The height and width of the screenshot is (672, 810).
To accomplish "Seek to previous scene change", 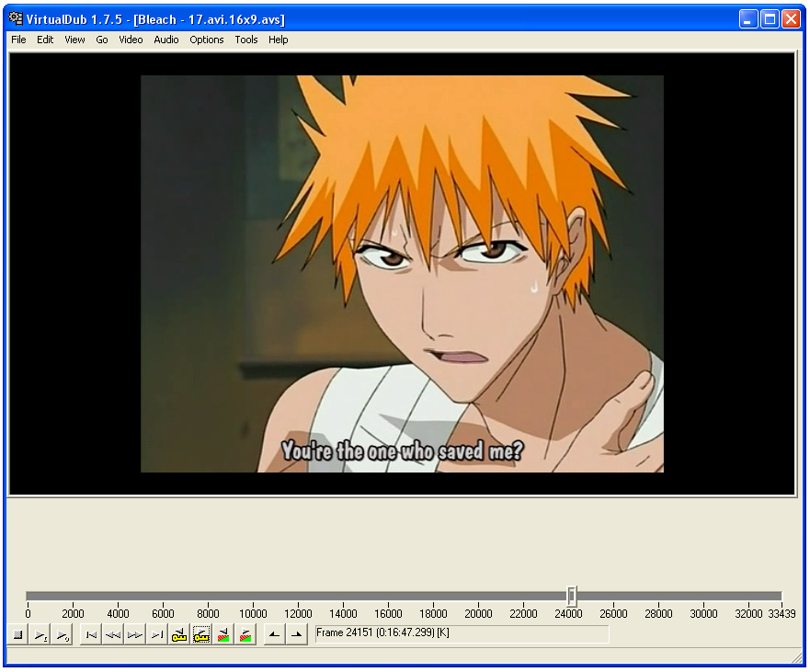I will (223, 635).
